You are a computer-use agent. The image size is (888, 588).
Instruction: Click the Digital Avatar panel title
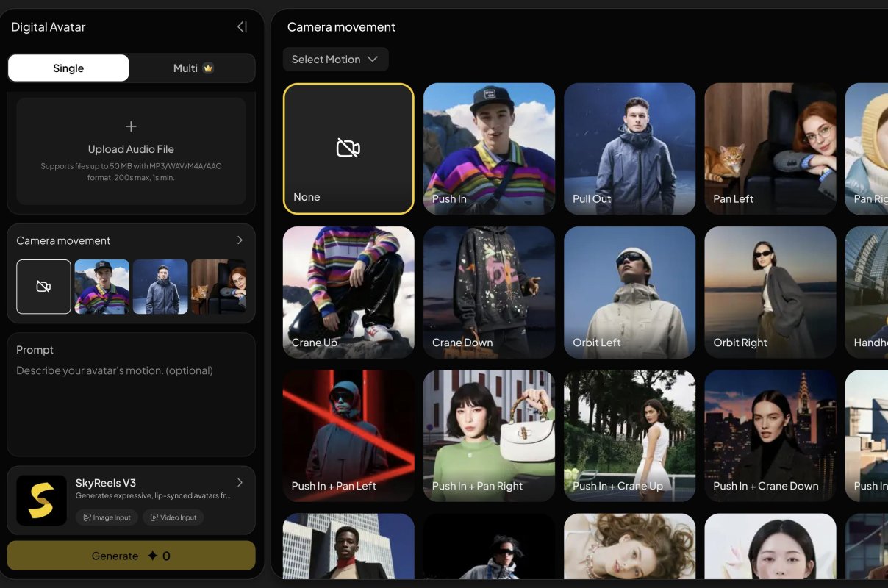pyautogui.click(x=48, y=26)
